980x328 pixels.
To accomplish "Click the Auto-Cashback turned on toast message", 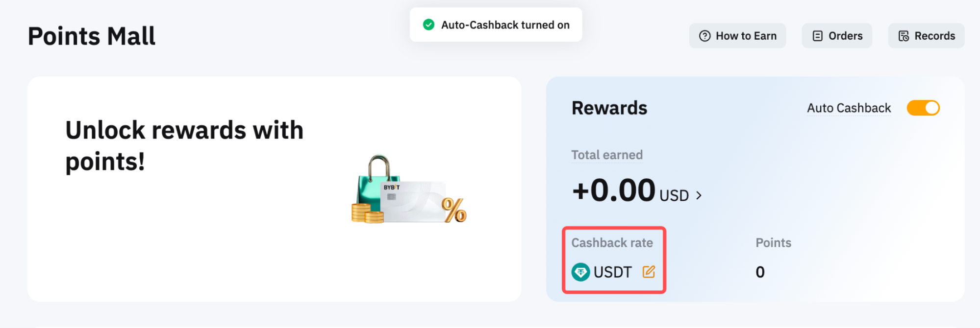I will 505,24.
